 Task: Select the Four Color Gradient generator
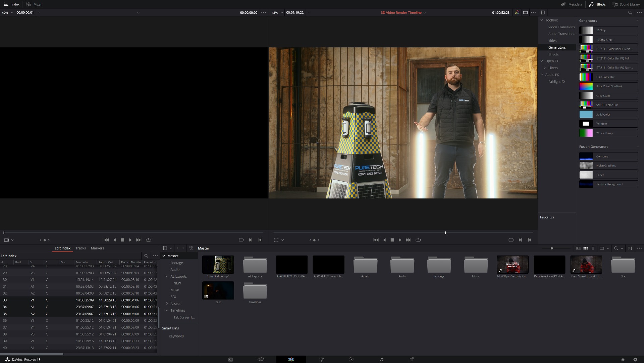tap(608, 86)
